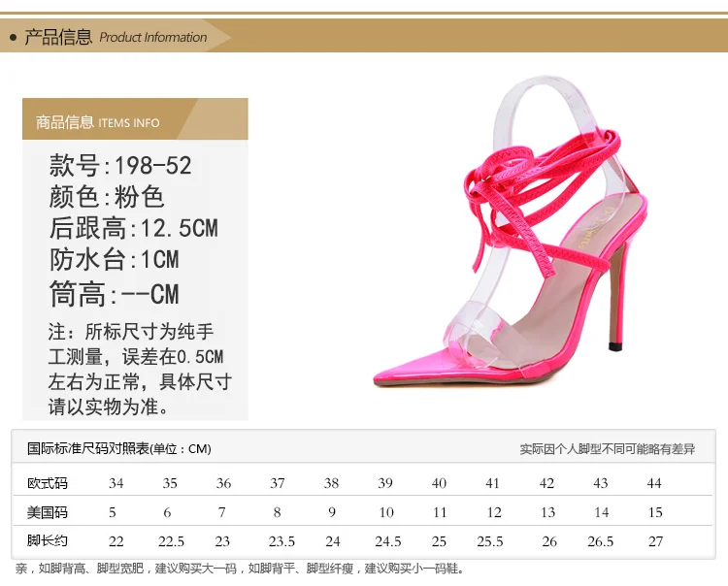Click foot length 23 cell

tap(222, 541)
